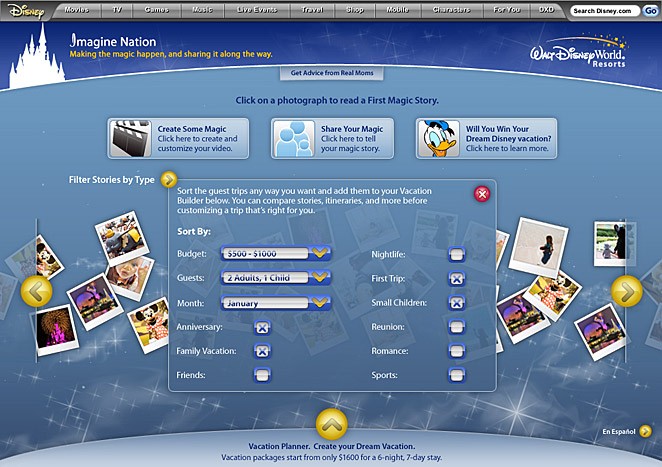Open the beach child photo on the right
This screenshot has width=662, height=467.
click(x=539, y=246)
